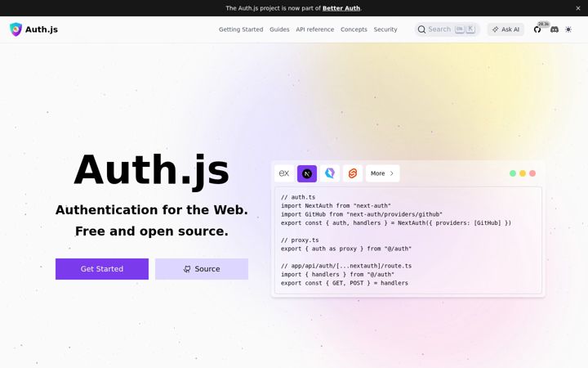
Task: Open the Discord icon in navbar
Action: coord(555,29)
